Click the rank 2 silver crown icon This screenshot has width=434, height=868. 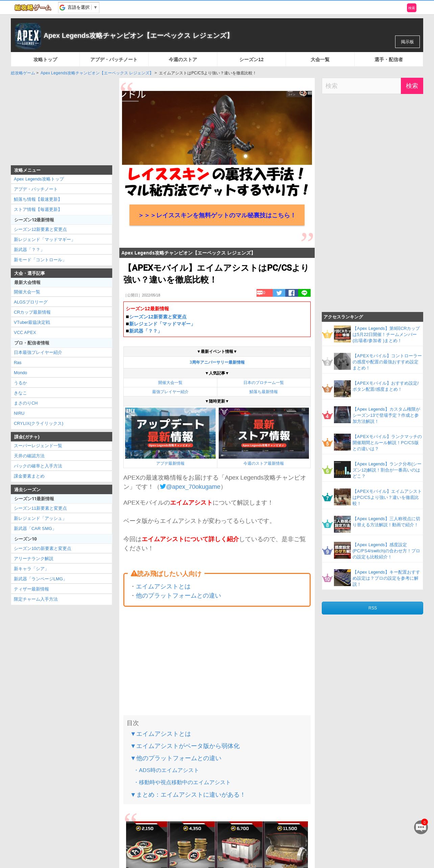327,362
